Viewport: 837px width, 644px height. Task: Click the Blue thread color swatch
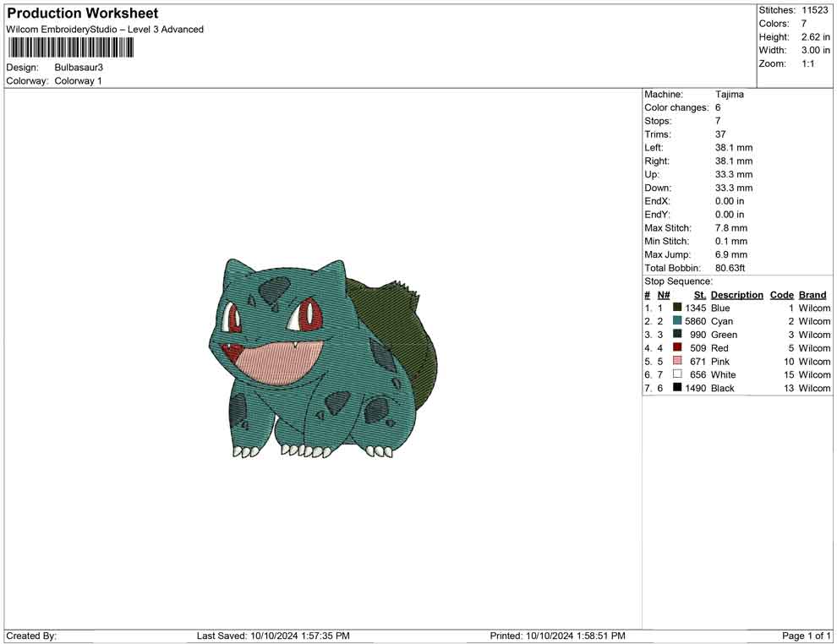677,307
